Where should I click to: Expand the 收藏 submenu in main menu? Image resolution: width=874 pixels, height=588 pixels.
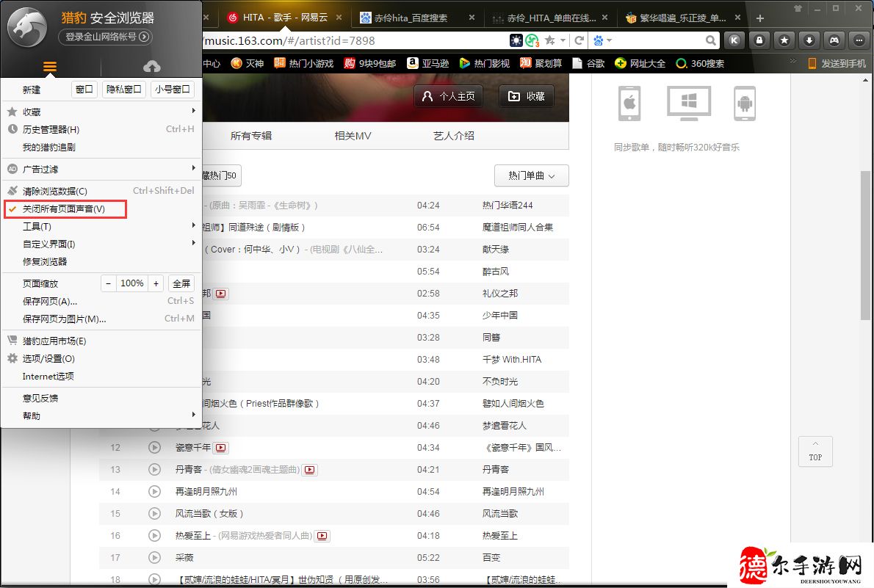pyautogui.click(x=101, y=112)
